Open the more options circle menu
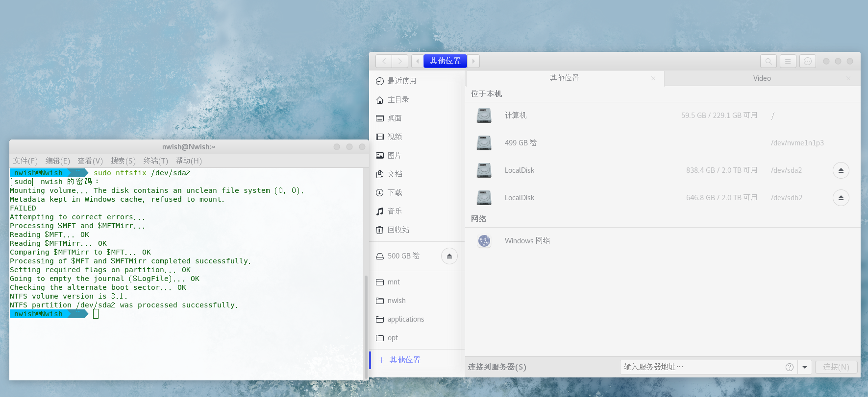868x397 pixels. coord(807,61)
